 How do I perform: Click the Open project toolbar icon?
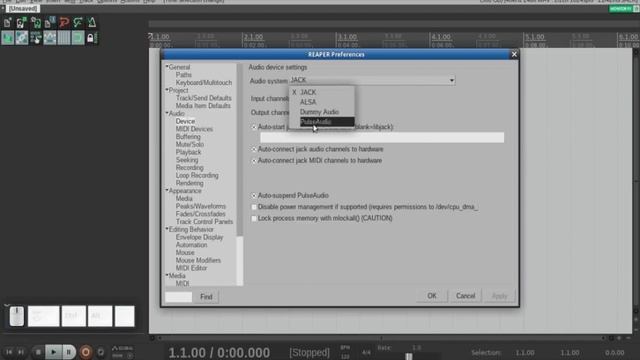[22, 22]
